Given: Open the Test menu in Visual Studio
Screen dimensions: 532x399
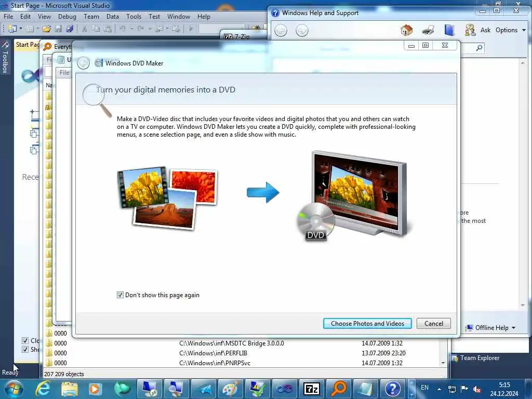Looking at the screenshot, I should point(154,16).
